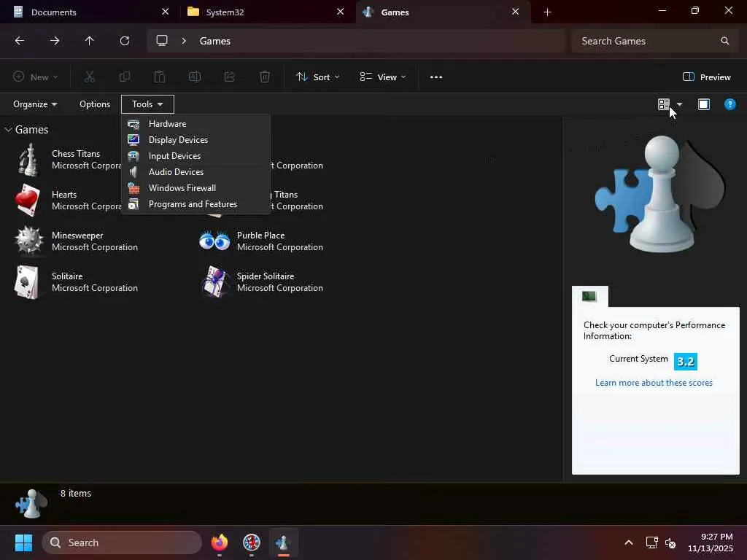The image size is (747, 560).
Task: Click the 3.2 performance score badge
Action: pos(686,362)
